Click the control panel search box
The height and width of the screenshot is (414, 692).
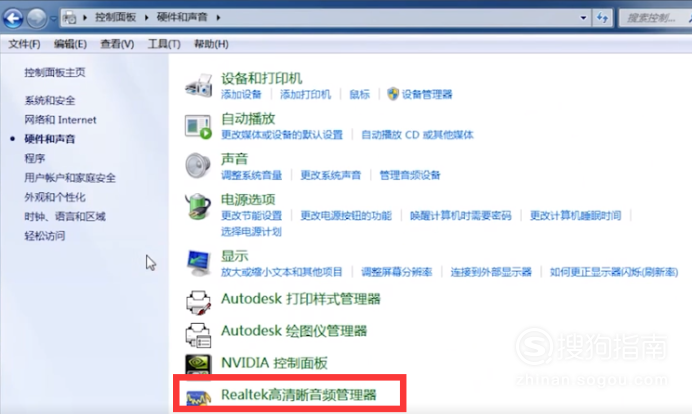coord(655,18)
